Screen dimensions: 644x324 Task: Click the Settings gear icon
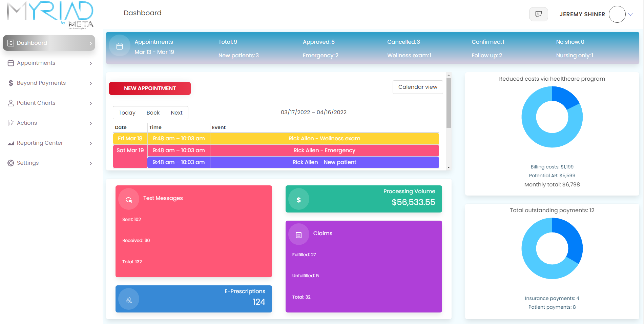pos(11,163)
